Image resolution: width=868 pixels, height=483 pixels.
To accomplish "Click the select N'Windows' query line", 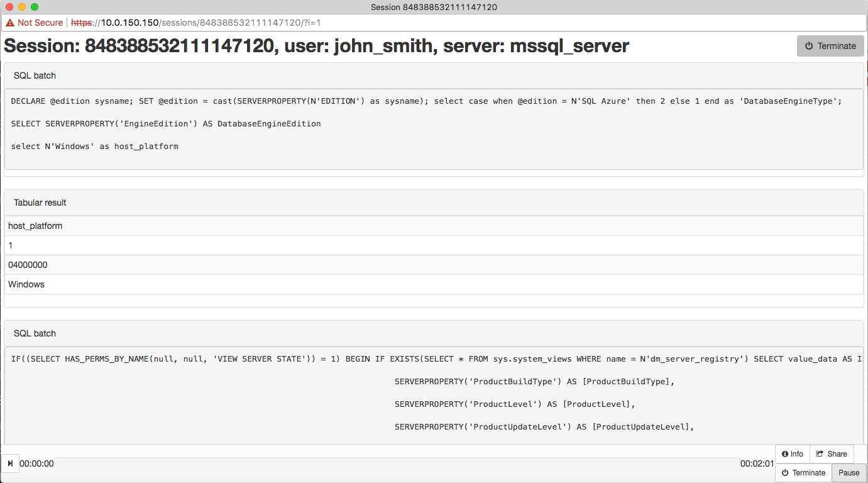I will 95,147.
